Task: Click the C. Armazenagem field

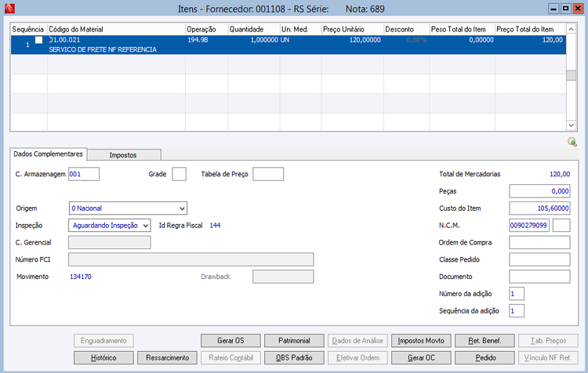Action: coord(84,174)
